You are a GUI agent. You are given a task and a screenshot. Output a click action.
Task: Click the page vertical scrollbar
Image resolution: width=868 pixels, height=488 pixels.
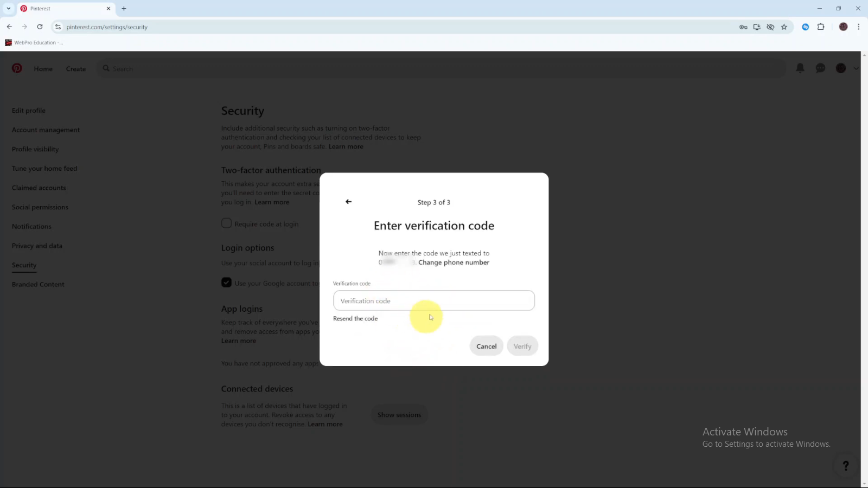864,269
